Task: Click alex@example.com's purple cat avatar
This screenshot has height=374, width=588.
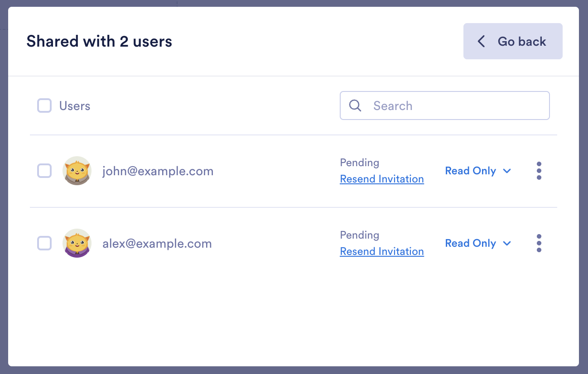Action: point(77,244)
